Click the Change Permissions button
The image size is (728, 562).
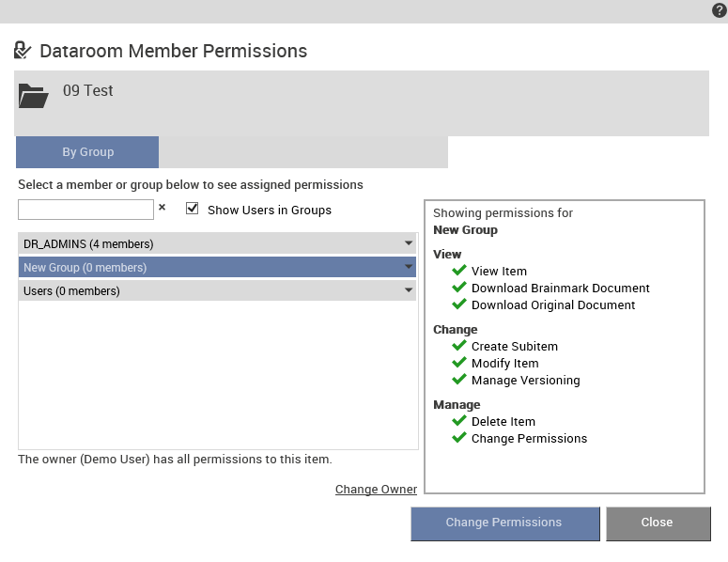[x=505, y=523]
